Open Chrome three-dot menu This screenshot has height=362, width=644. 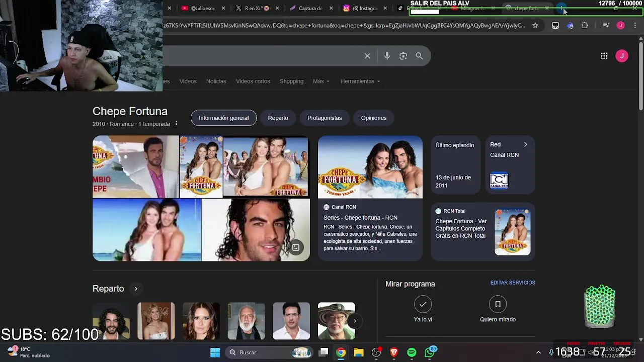[635, 25]
